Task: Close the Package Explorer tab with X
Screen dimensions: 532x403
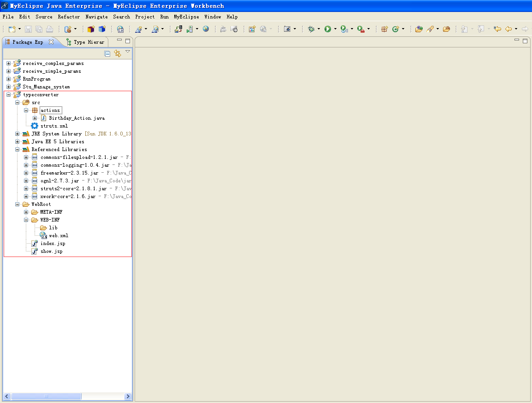Action: (x=51, y=42)
